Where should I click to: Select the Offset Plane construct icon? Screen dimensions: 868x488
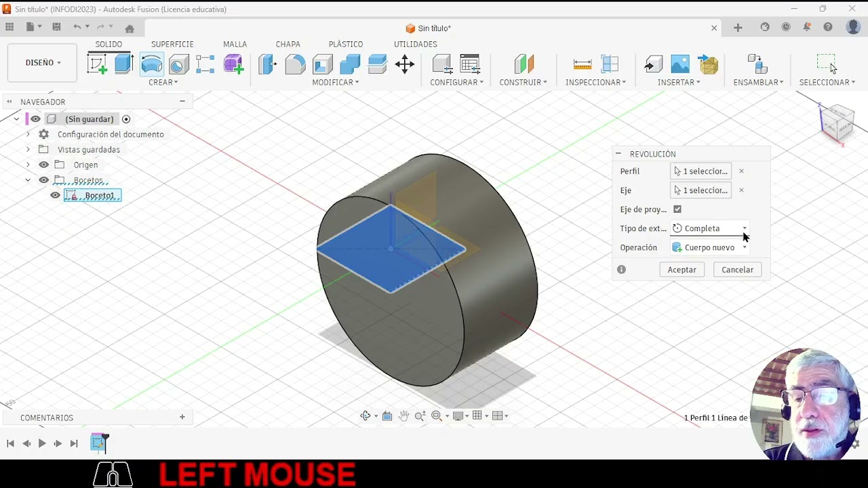click(524, 64)
